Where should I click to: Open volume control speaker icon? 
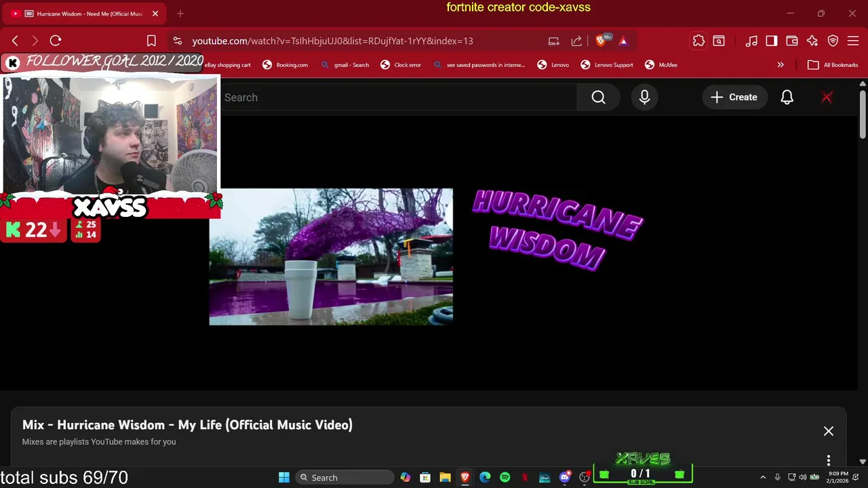(803, 478)
